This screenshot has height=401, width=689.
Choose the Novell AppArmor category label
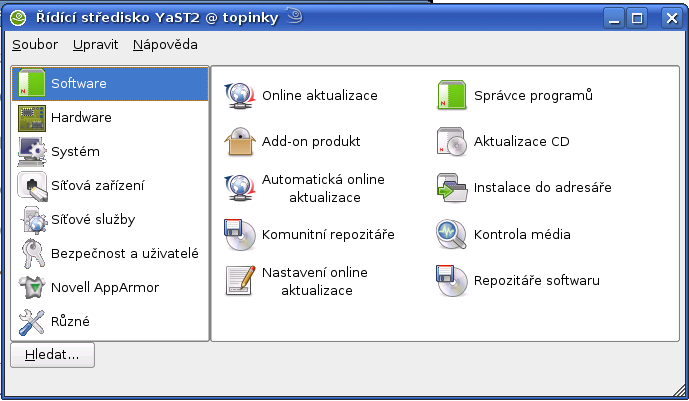tap(105, 288)
